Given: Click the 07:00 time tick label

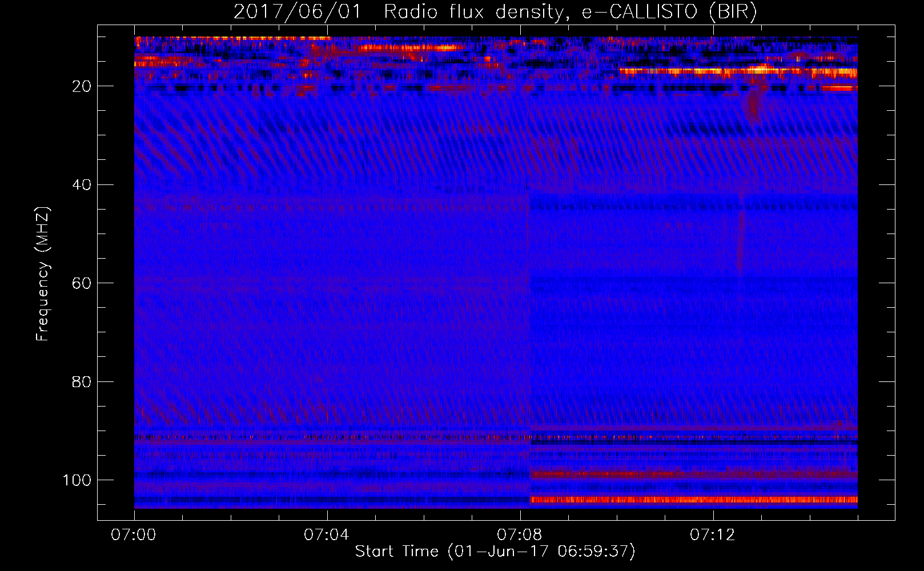Looking at the screenshot, I should click(134, 535).
